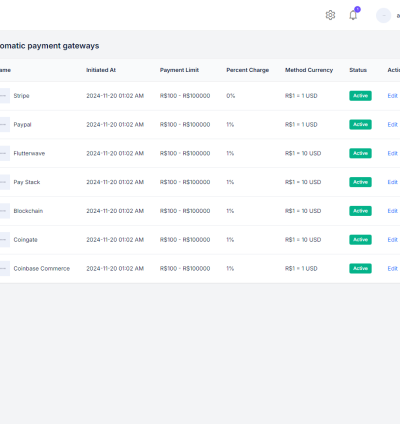
Task: Click the Initiated At column header
Action: tap(101, 70)
